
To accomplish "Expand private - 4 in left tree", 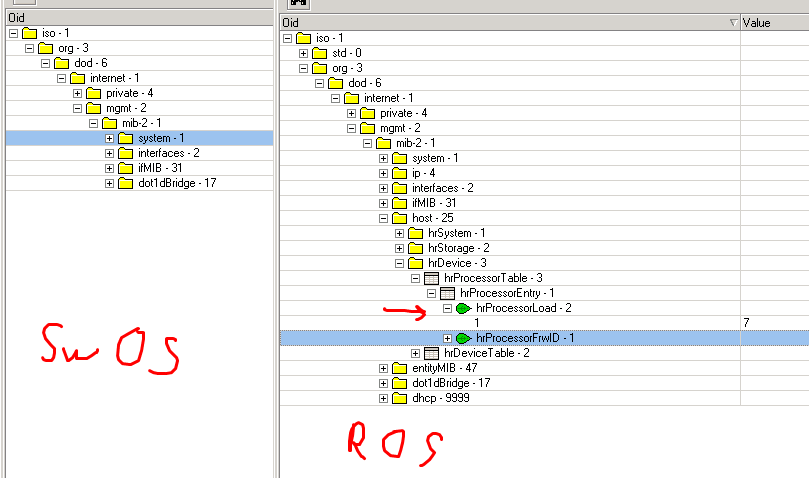I will (x=77, y=93).
